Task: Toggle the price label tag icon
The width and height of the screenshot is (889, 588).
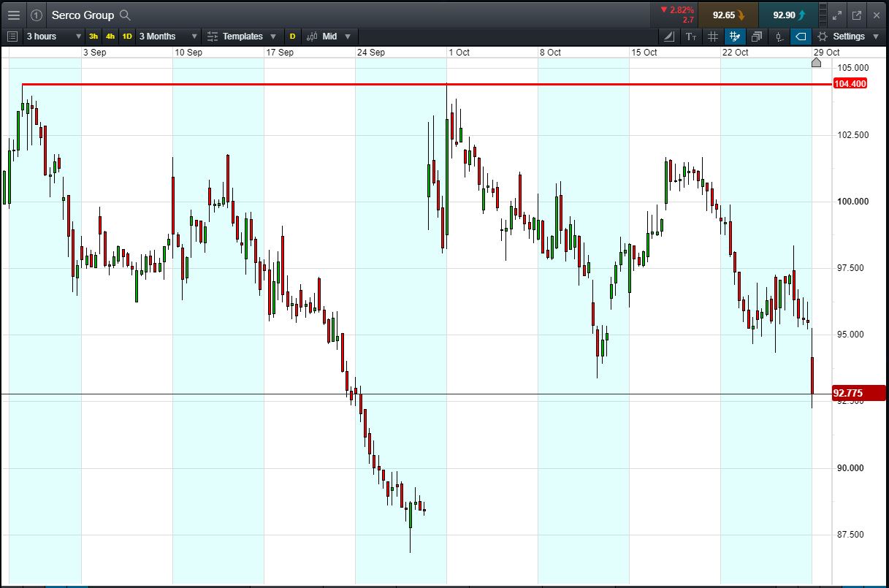Action: pyautogui.click(x=801, y=36)
